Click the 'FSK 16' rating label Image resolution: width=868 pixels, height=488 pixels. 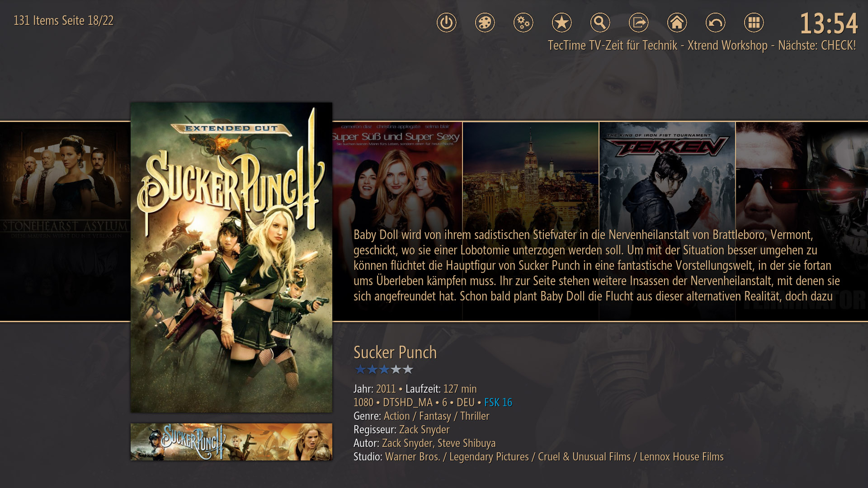tap(498, 403)
